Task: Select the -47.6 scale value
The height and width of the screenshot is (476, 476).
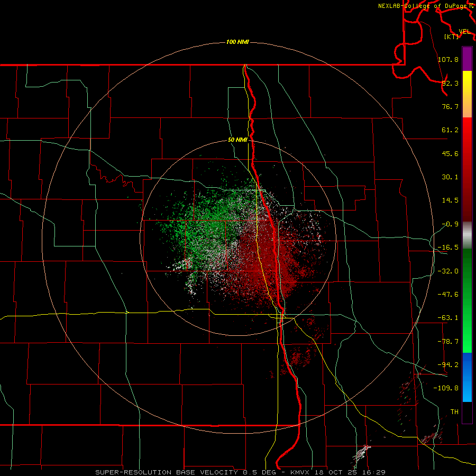Action: click(448, 295)
